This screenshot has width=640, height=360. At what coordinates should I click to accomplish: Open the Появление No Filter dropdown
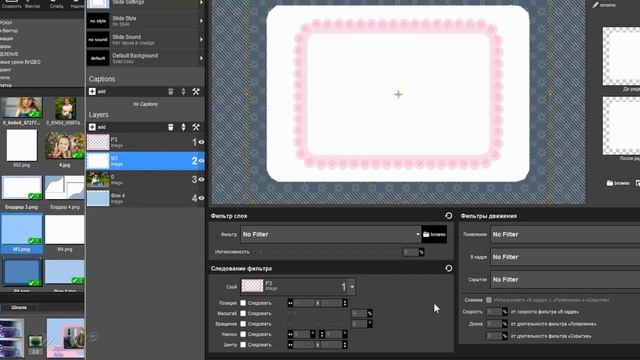tap(565, 234)
